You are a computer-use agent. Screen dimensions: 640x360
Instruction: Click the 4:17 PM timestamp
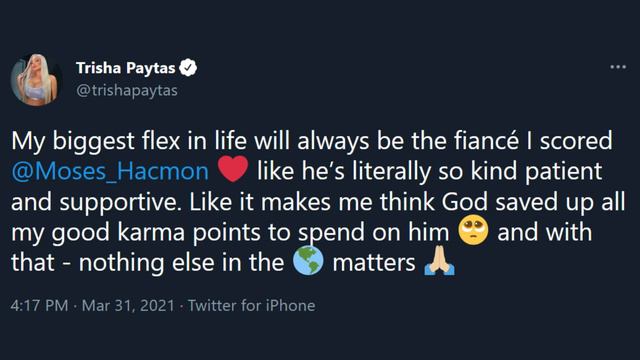39,305
